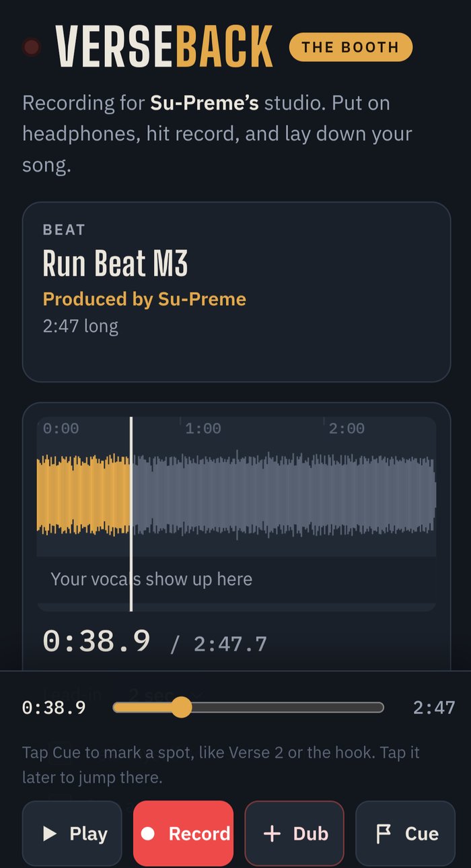Hit the red Record button

coord(183,834)
